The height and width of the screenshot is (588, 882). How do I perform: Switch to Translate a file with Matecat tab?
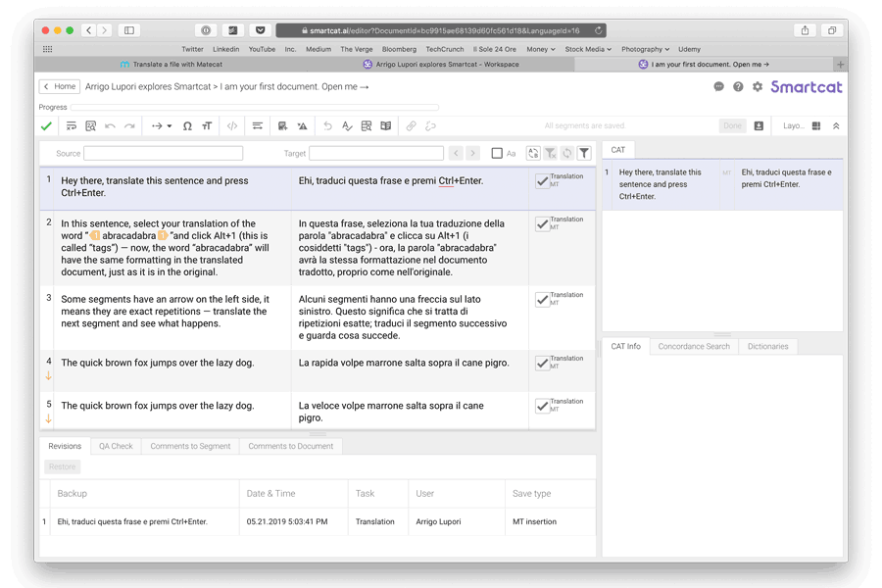coord(171,65)
